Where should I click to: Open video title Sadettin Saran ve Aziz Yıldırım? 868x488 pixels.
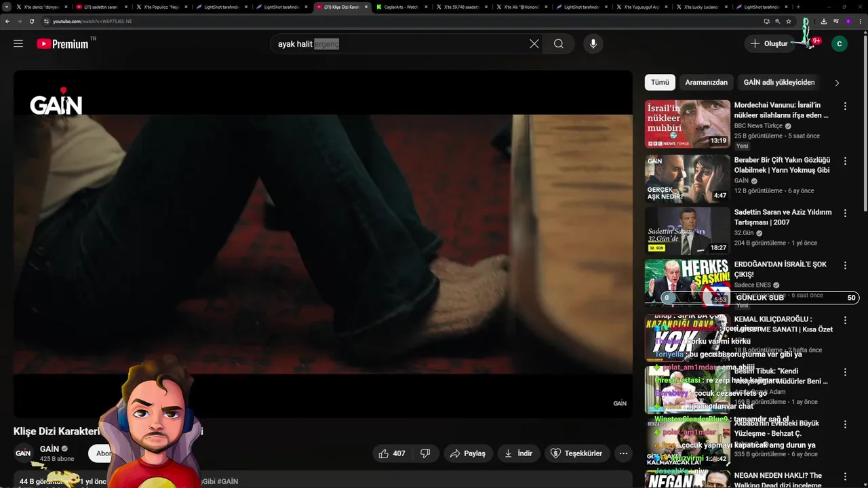pyautogui.click(x=783, y=217)
